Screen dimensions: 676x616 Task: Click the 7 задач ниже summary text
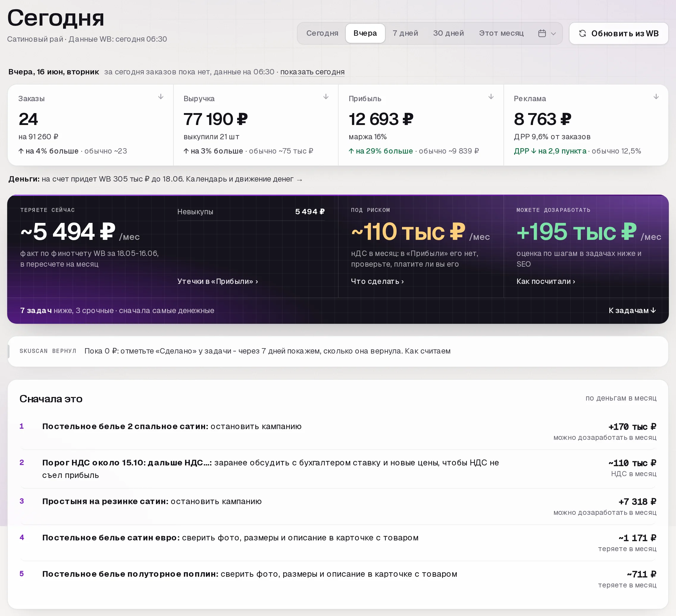click(117, 310)
